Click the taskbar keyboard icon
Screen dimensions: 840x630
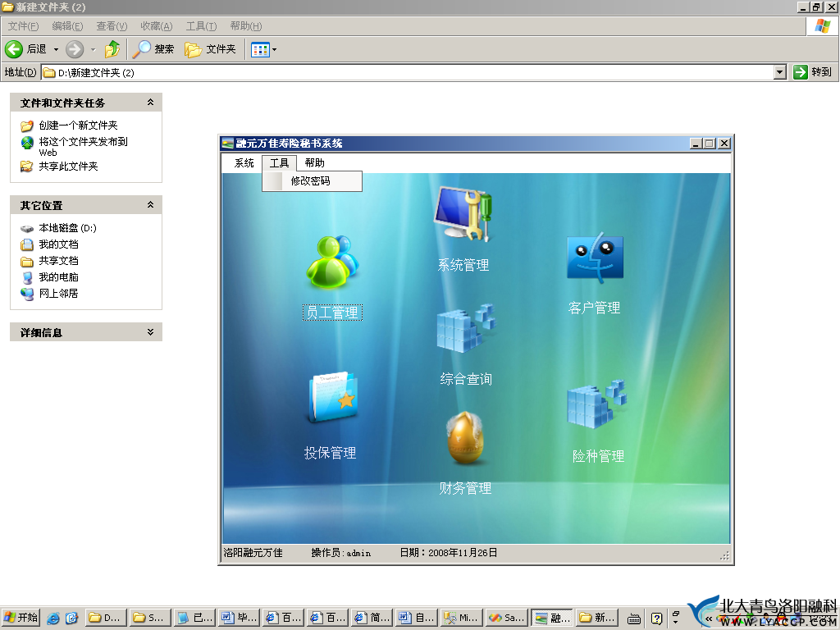[634, 619]
